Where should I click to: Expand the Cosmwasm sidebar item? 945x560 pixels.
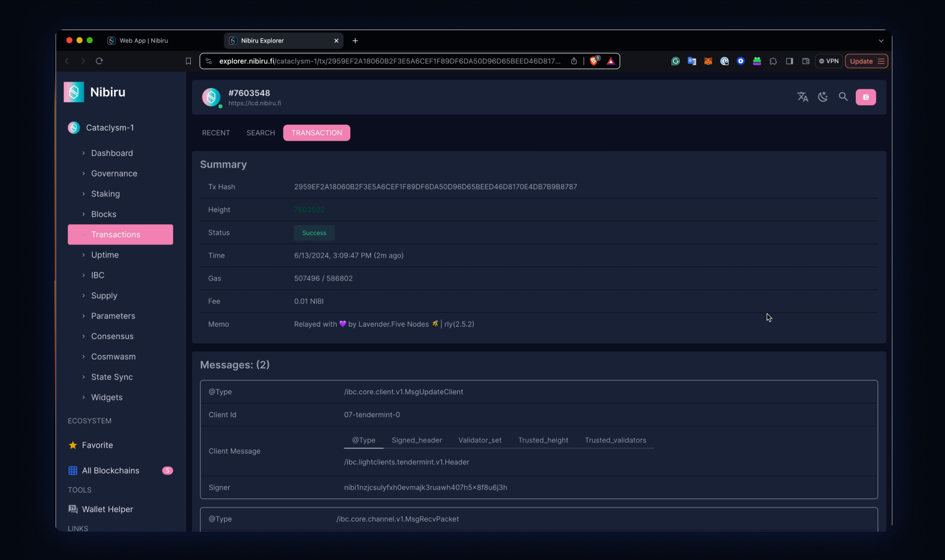(120, 357)
